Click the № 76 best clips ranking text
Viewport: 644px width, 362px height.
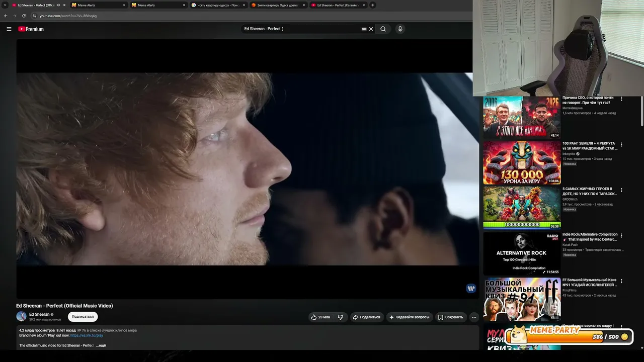107,330
